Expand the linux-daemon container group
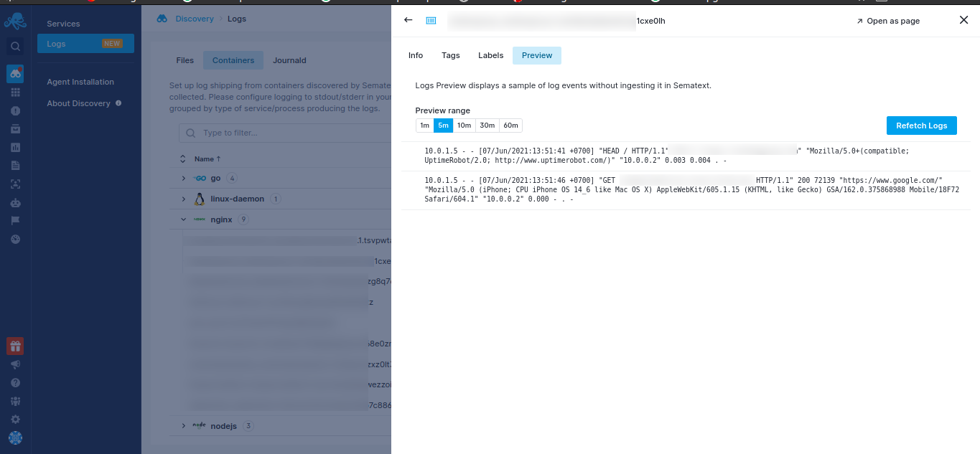This screenshot has width=980, height=454. [183, 199]
